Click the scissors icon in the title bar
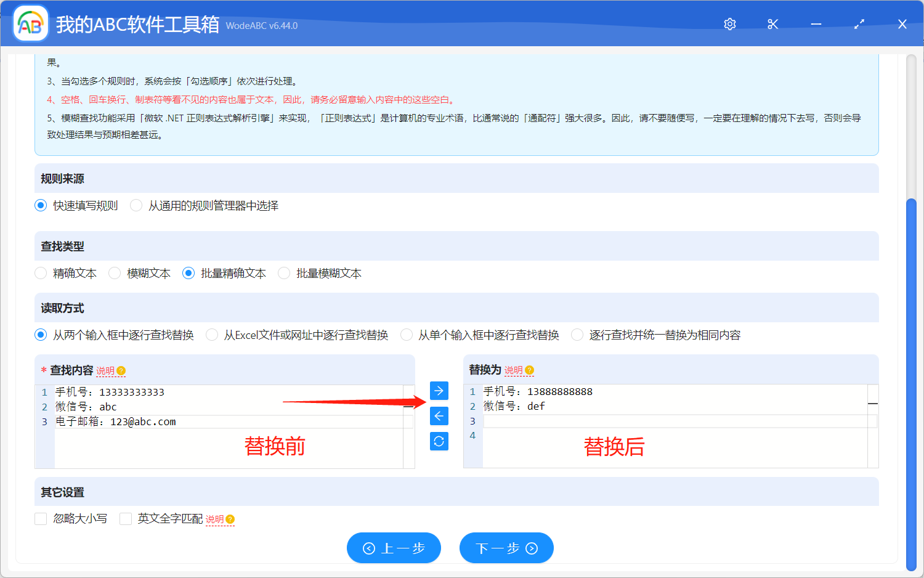924x578 pixels. coord(772,23)
